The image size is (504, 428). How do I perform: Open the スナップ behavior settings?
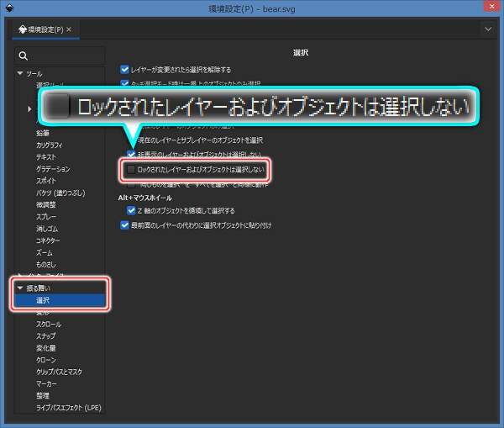click(x=46, y=336)
